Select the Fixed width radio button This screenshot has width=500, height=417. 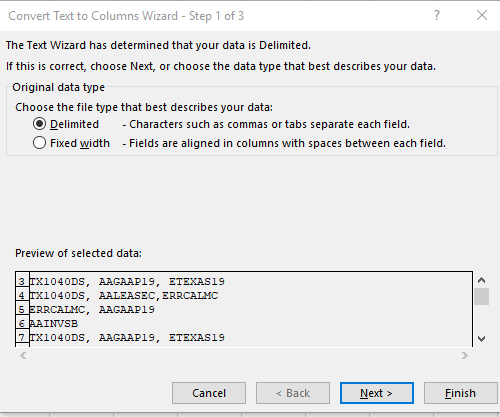pos(39,143)
